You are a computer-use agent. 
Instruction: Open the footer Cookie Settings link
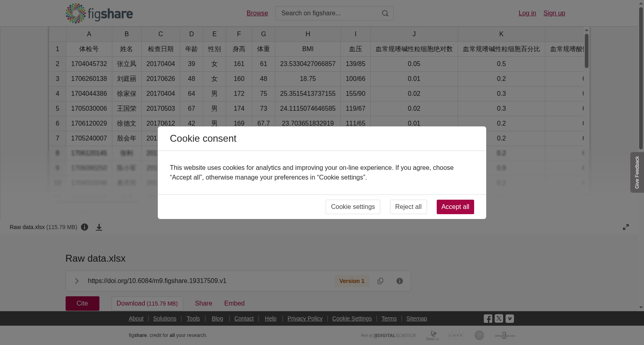click(352, 318)
